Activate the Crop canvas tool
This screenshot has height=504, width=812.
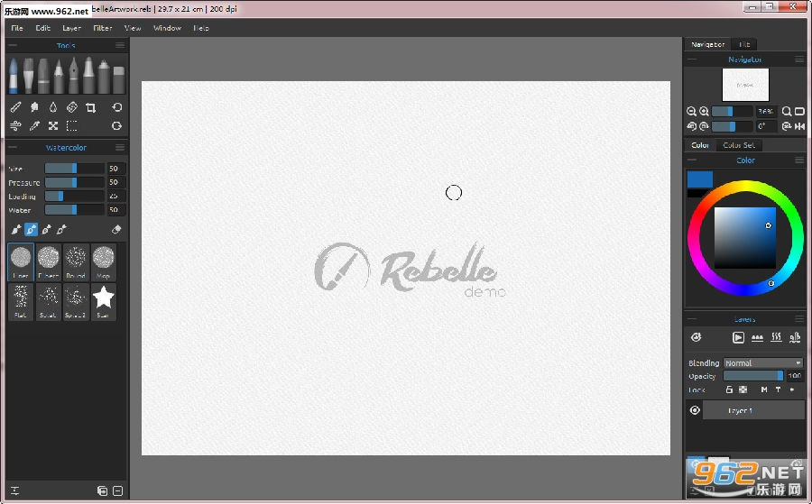90,107
